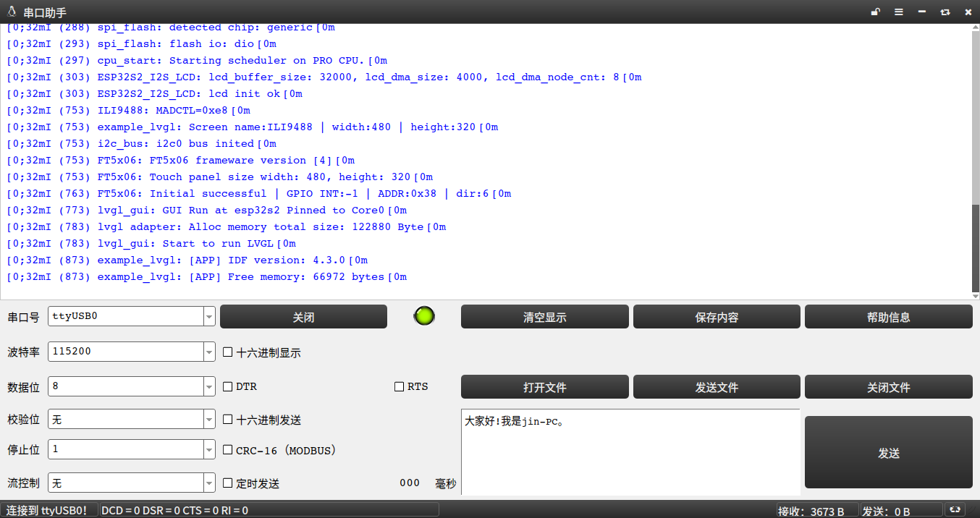Viewport: 980px width, 518px height.
Task: Click the unlock pin icon in title bar
Action: click(x=875, y=12)
